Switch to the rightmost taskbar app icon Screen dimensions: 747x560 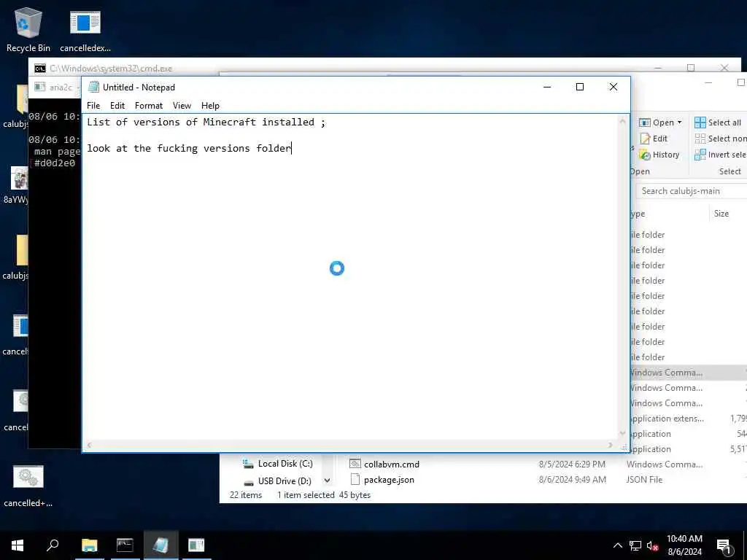[x=196, y=545]
